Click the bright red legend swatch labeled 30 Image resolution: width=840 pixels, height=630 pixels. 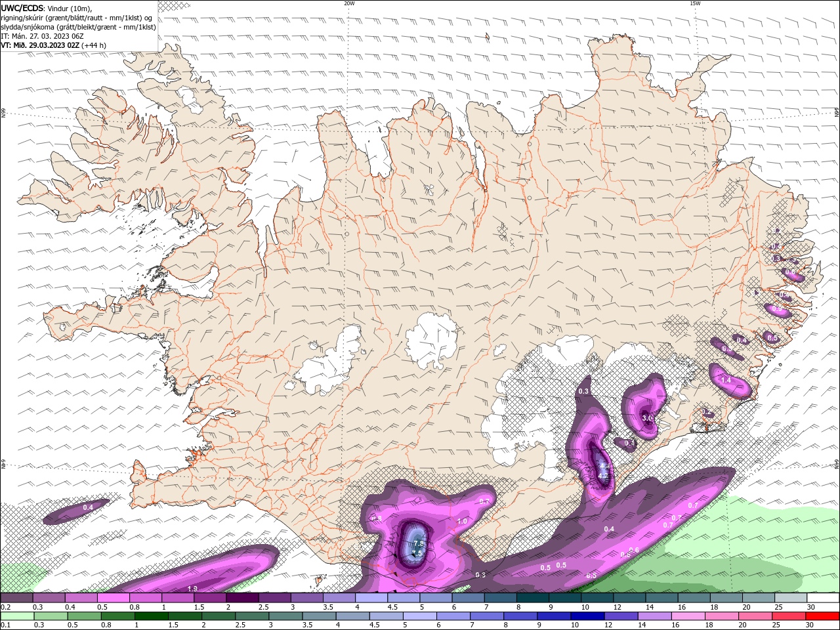[822, 616]
